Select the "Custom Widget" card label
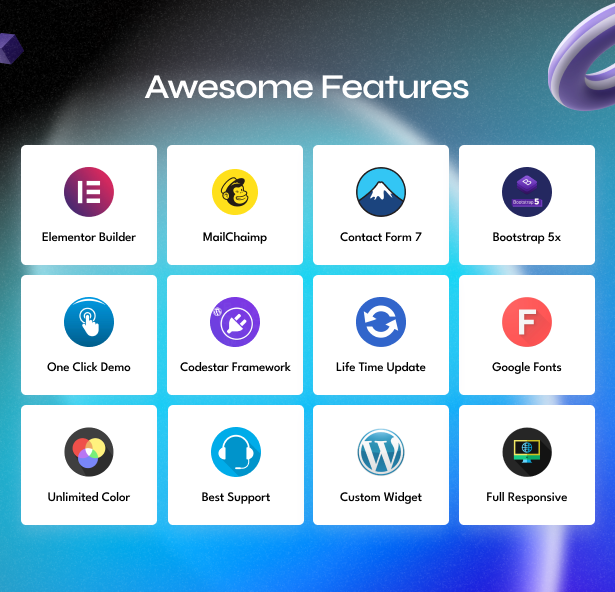 point(381,497)
